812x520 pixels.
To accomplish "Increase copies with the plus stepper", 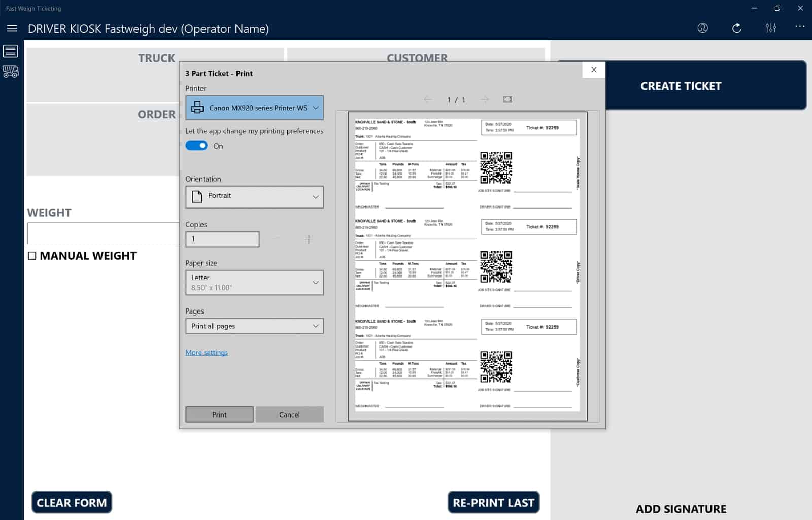I will (308, 238).
